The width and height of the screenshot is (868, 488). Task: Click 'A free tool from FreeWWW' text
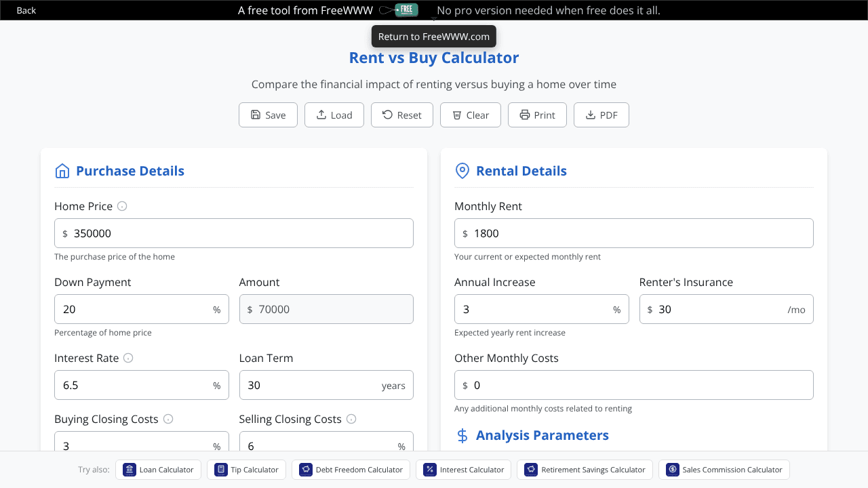click(x=305, y=10)
